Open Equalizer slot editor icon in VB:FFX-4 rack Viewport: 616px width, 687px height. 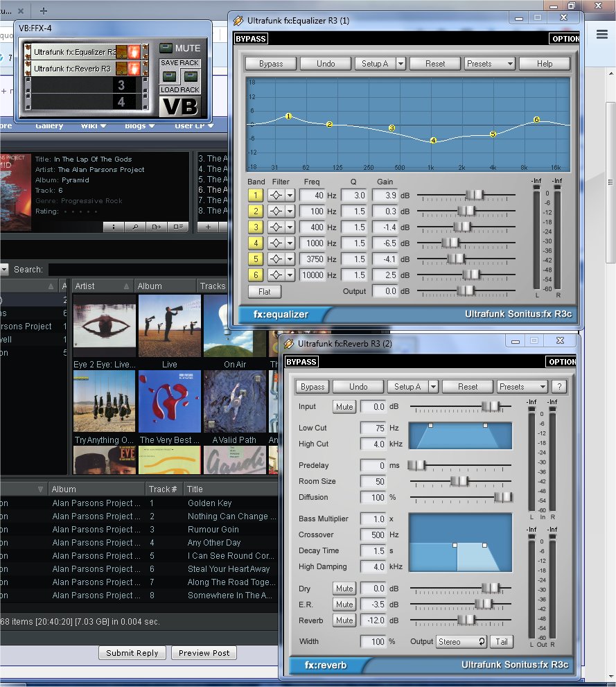click(122, 52)
